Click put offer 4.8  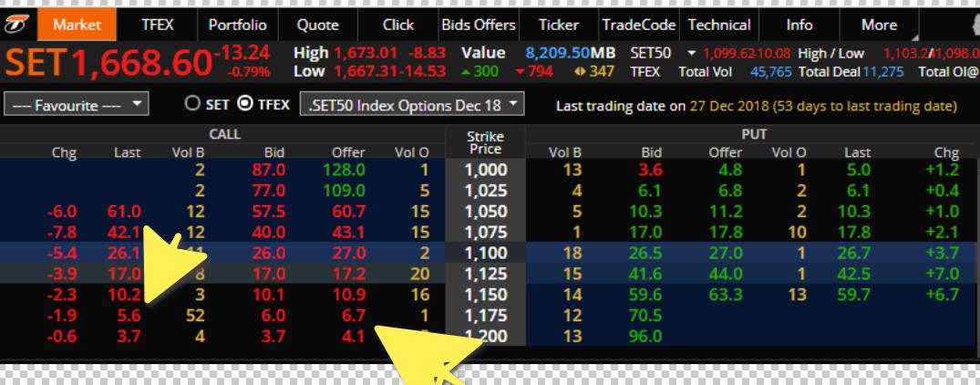[x=730, y=170]
